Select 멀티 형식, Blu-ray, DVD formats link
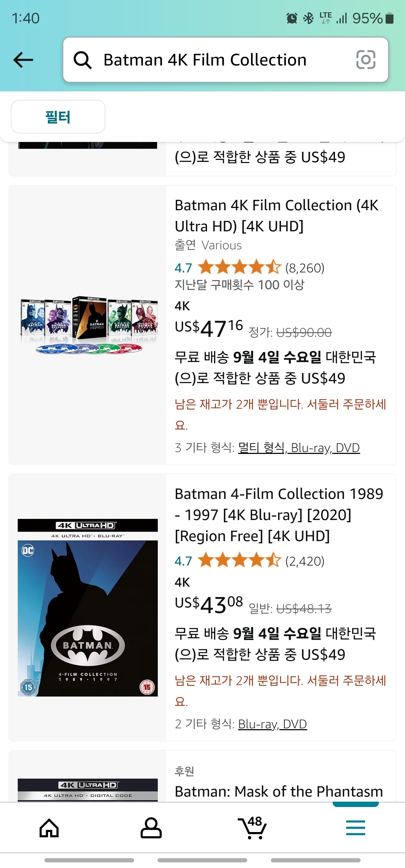 (299, 448)
